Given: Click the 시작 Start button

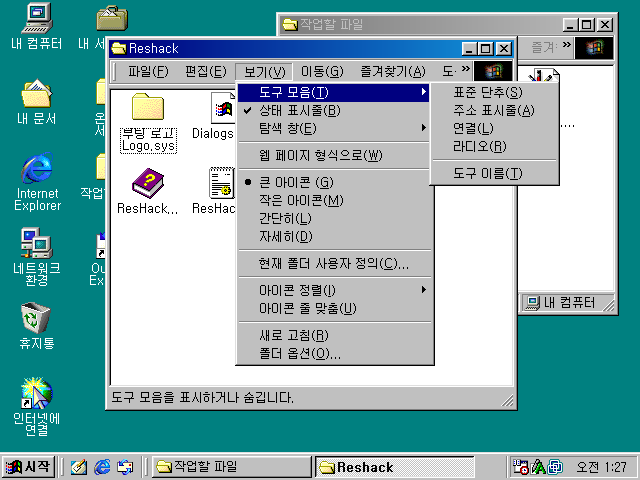Looking at the screenshot, I should pos(29,467).
